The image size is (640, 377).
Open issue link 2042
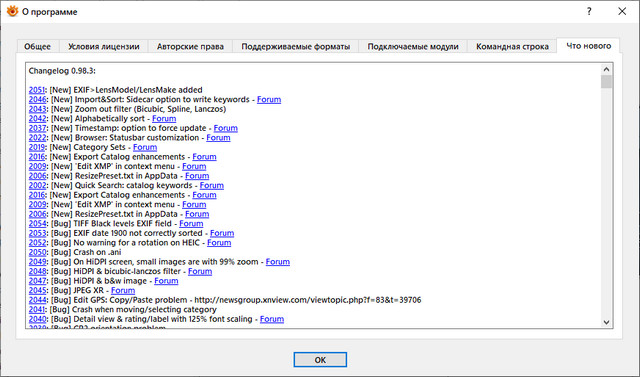(x=37, y=119)
